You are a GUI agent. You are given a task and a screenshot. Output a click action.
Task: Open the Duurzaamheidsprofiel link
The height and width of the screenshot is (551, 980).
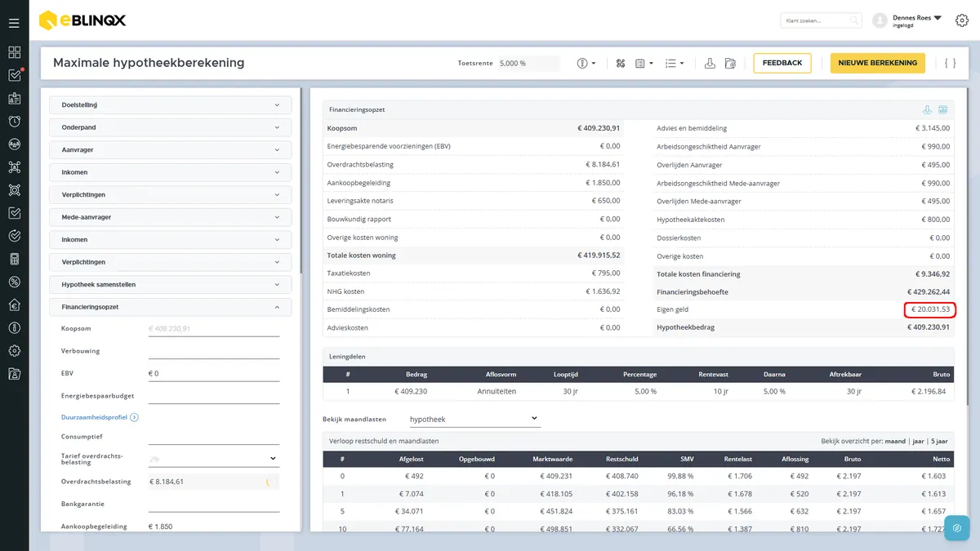[x=94, y=417]
